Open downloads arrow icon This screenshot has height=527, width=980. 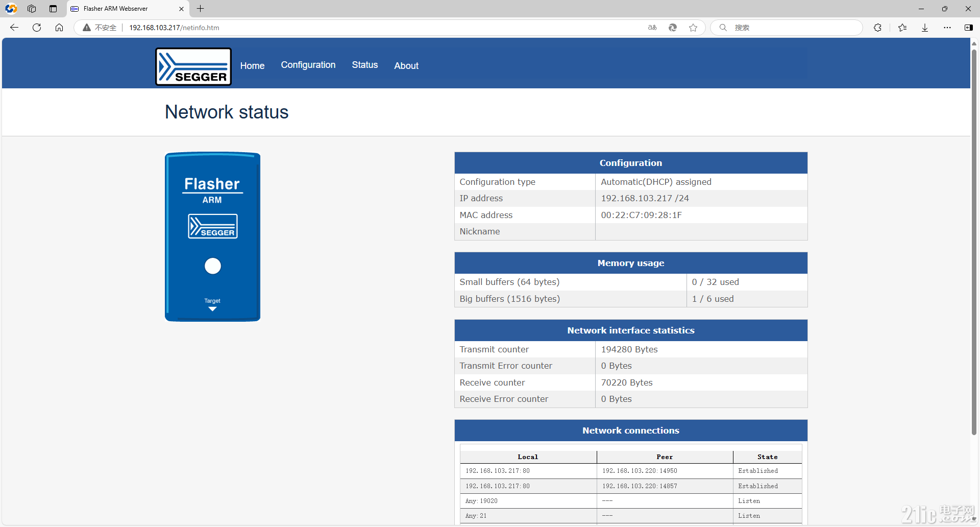[925, 28]
